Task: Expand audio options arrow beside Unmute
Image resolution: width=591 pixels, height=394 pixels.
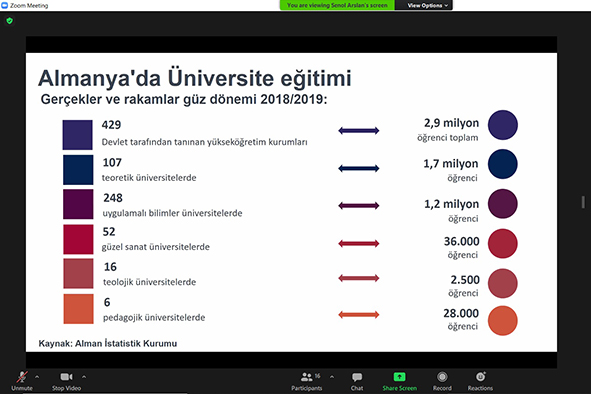Action: point(37,377)
